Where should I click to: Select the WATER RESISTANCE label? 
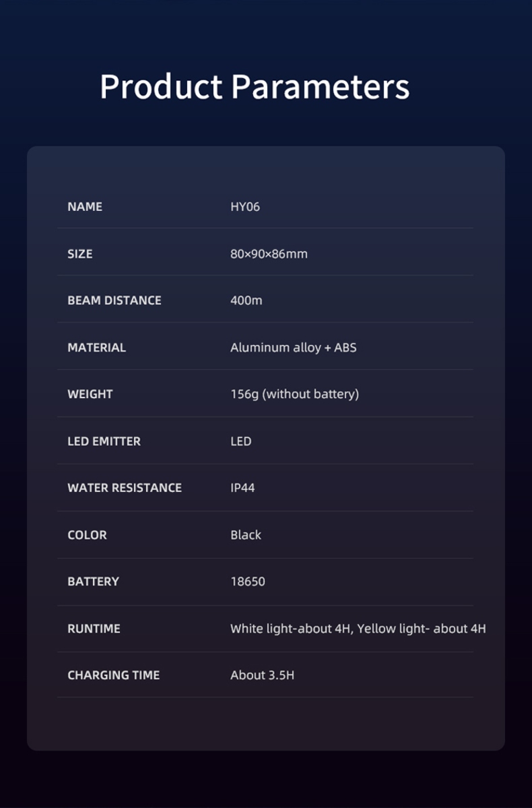coord(125,488)
